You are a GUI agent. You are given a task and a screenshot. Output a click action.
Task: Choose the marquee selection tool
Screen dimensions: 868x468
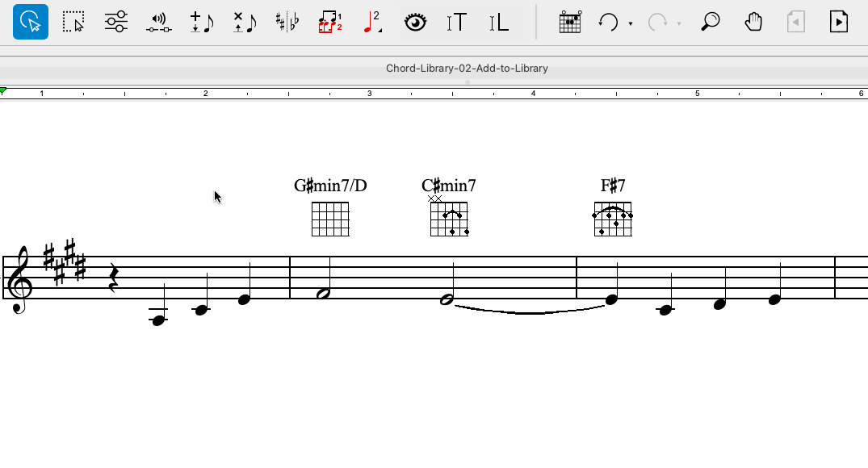pos(73,22)
